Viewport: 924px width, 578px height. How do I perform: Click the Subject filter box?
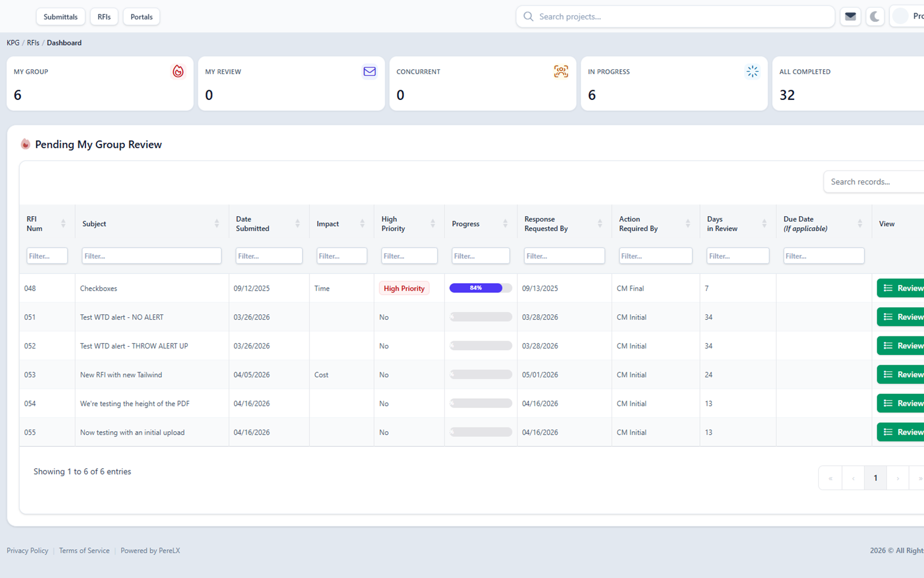point(151,256)
